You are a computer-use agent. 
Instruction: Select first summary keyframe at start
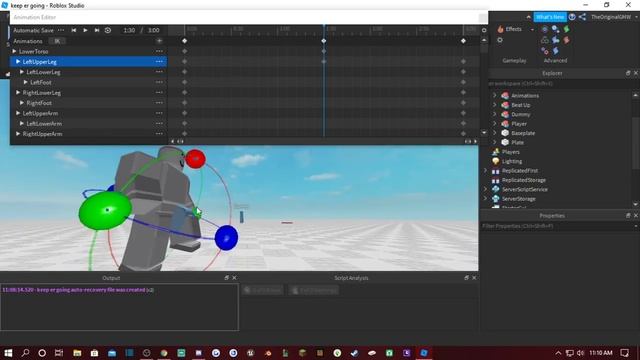tap(184, 41)
